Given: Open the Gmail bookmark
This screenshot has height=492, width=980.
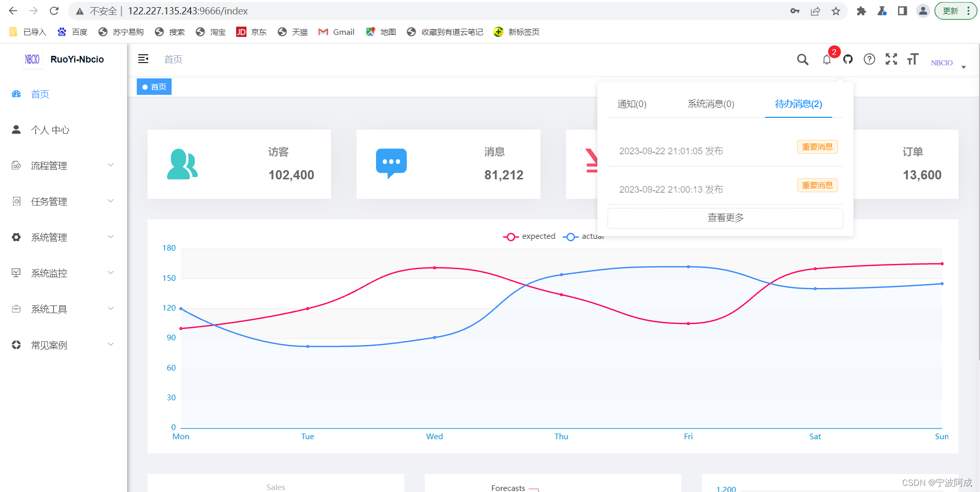Looking at the screenshot, I should [336, 32].
